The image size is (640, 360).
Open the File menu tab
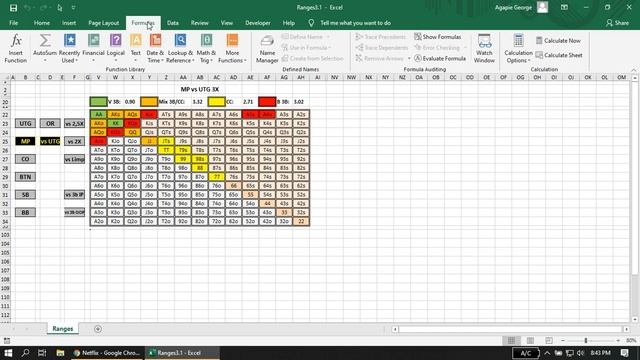(x=13, y=23)
